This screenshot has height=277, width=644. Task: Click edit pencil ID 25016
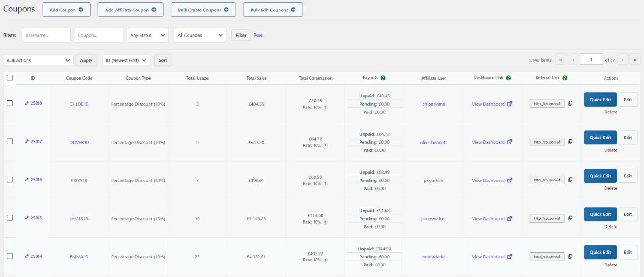coord(27,180)
